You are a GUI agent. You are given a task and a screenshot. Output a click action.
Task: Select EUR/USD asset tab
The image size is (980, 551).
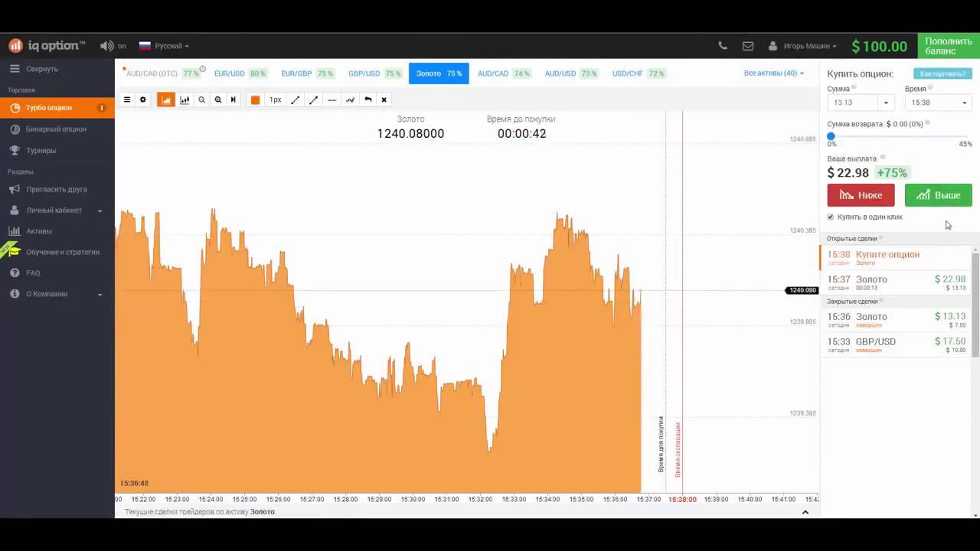click(x=240, y=73)
